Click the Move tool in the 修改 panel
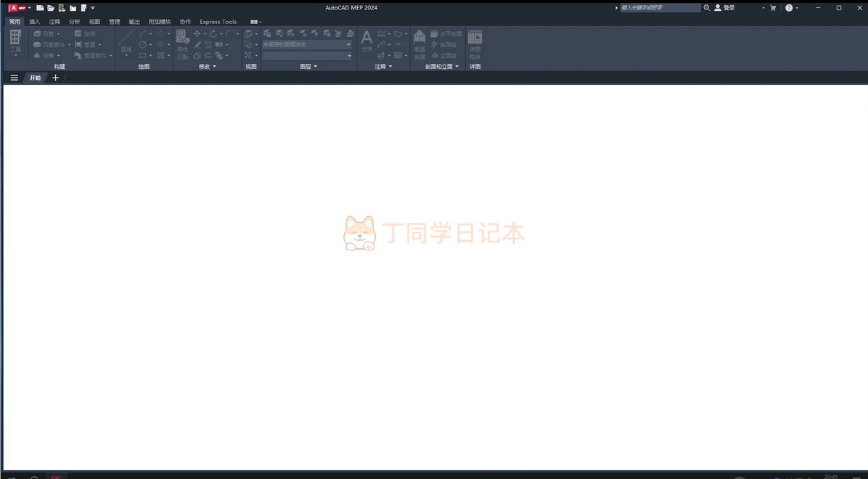The height and width of the screenshot is (479, 868). pos(197,34)
